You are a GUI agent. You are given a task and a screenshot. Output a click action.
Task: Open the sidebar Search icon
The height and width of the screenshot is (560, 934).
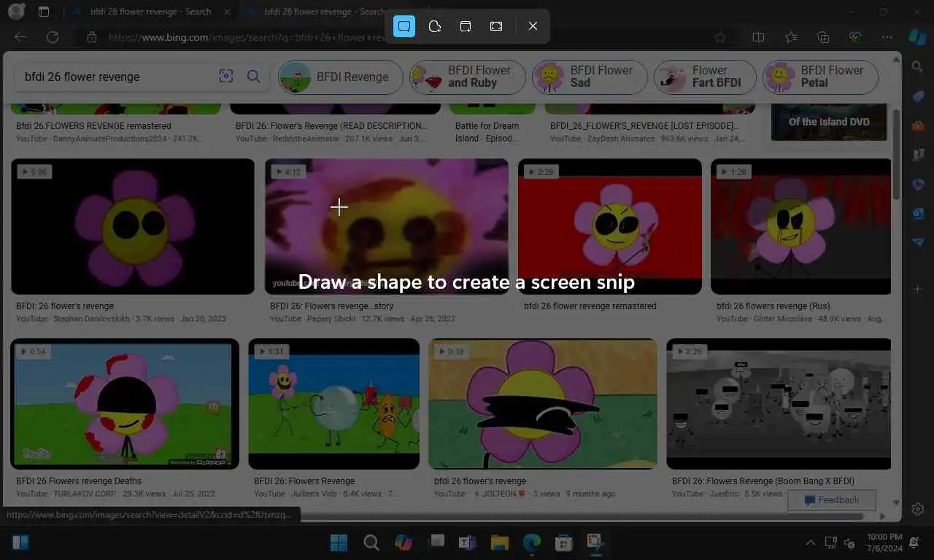point(919,67)
